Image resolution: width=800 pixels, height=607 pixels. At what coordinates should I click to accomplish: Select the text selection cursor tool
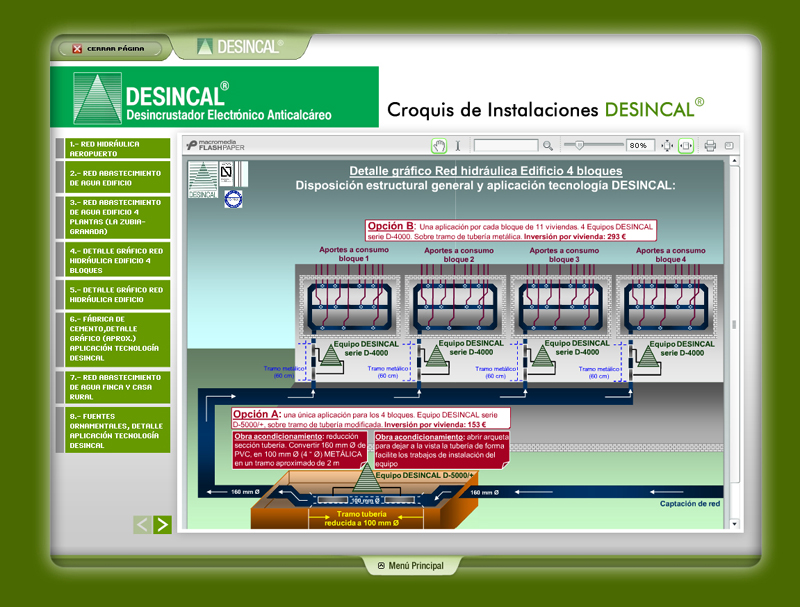(x=458, y=146)
